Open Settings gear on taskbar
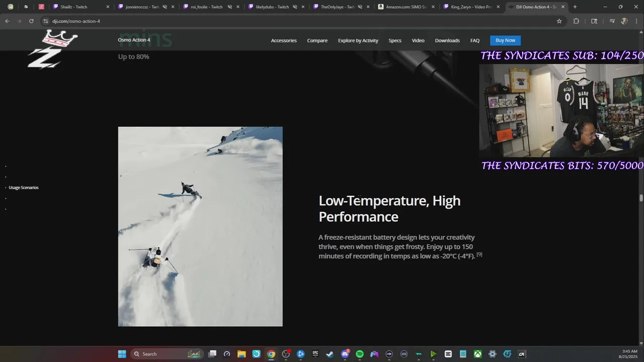Screen dimensions: 644x362 click(x=493, y=354)
